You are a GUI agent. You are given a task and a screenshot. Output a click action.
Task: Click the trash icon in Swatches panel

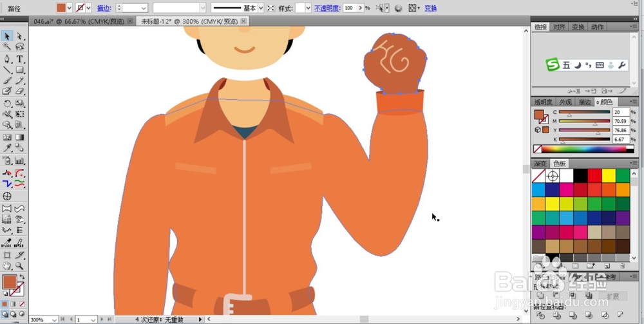click(x=622, y=265)
